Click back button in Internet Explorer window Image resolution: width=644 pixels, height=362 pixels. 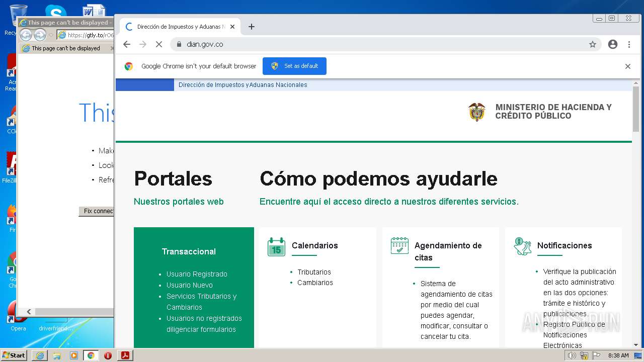pos(26,35)
